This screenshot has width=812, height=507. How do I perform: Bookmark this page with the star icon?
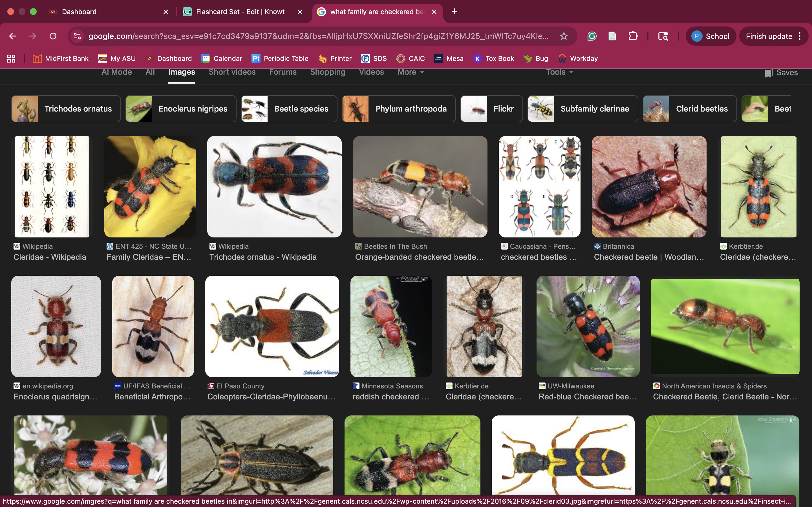pyautogui.click(x=564, y=36)
